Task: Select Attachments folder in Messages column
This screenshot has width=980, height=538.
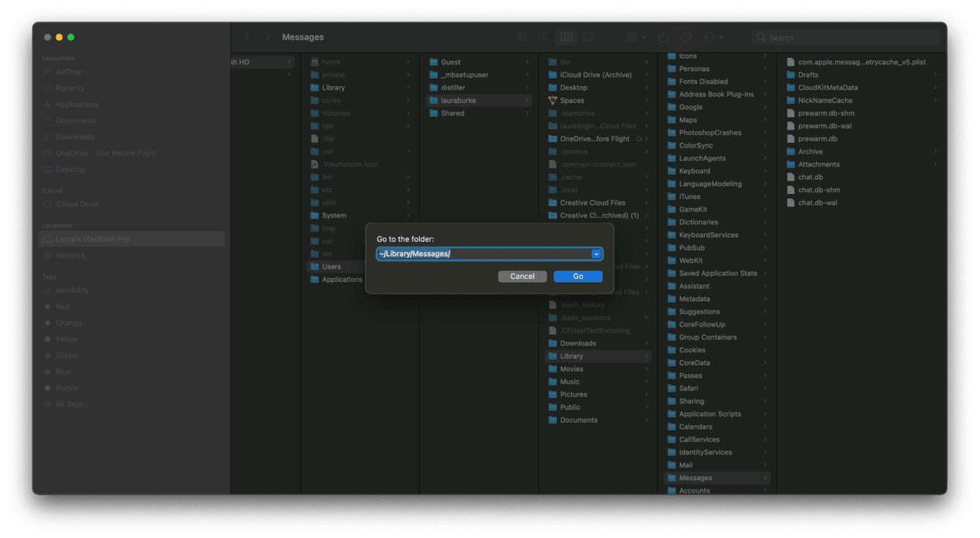Action: 818,165
